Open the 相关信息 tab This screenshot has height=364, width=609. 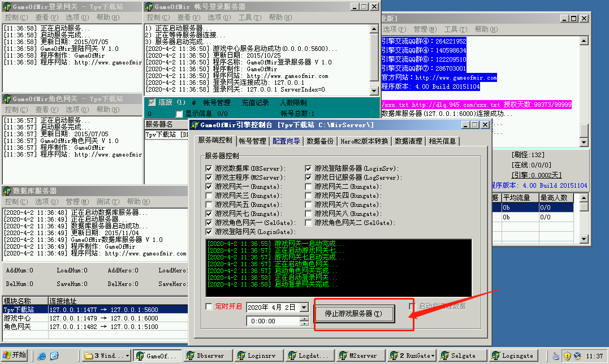click(442, 141)
